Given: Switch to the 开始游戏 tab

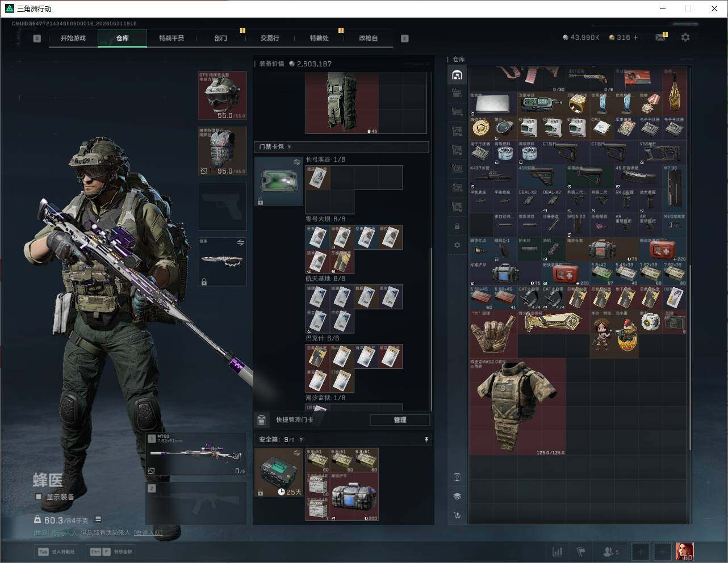Looking at the screenshot, I should coord(73,38).
